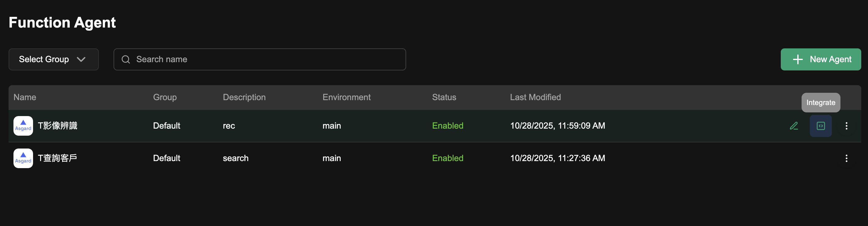The image size is (868, 226).
Task: Open Integrate code icon for T影像辨識
Action: [x=821, y=126]
